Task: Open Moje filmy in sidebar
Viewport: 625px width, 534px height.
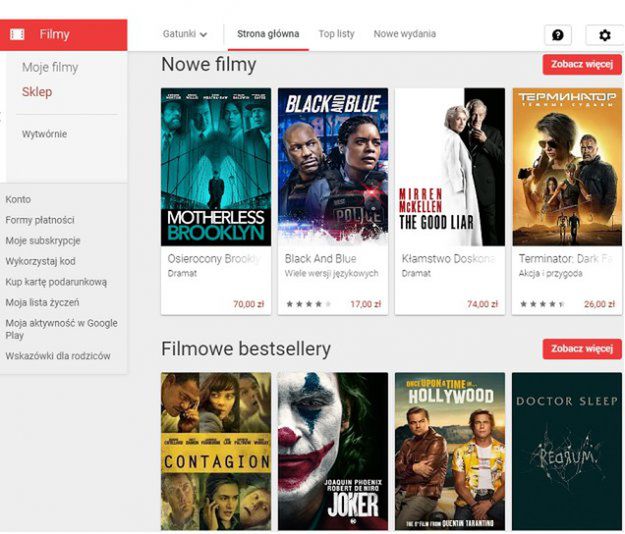Action: point(50,67)
